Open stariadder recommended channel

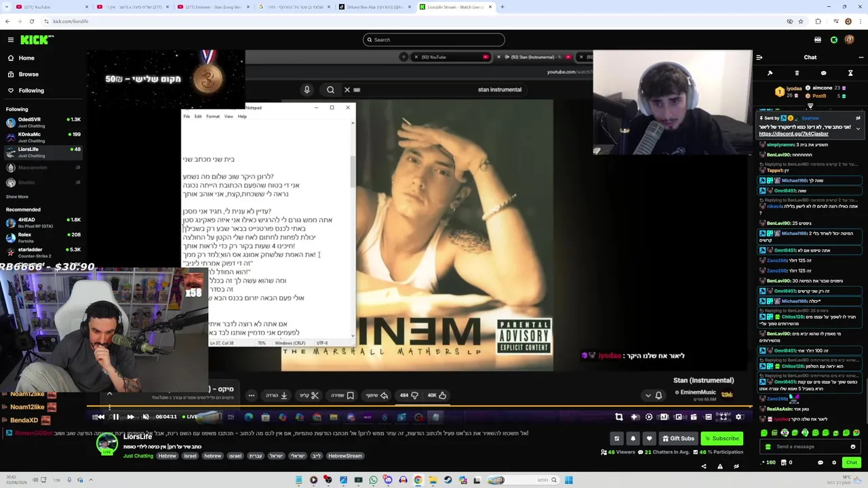43,252
